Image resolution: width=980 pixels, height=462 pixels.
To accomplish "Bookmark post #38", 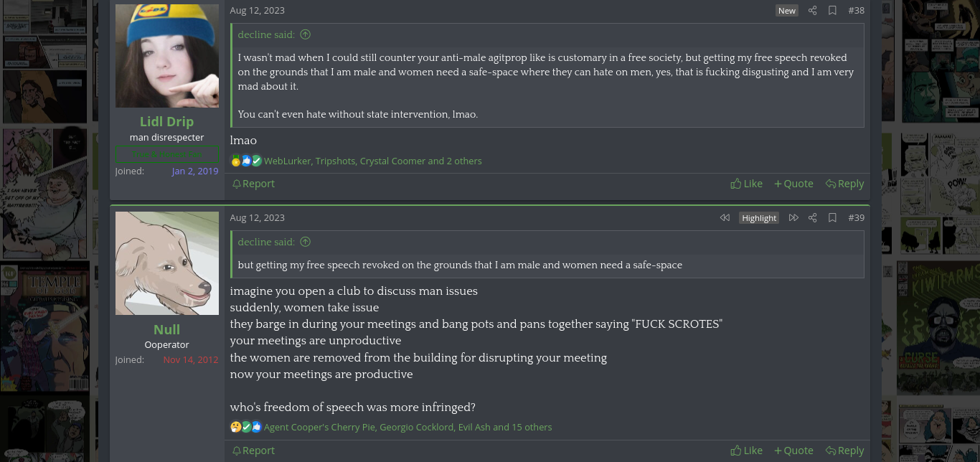I will 832,11.
